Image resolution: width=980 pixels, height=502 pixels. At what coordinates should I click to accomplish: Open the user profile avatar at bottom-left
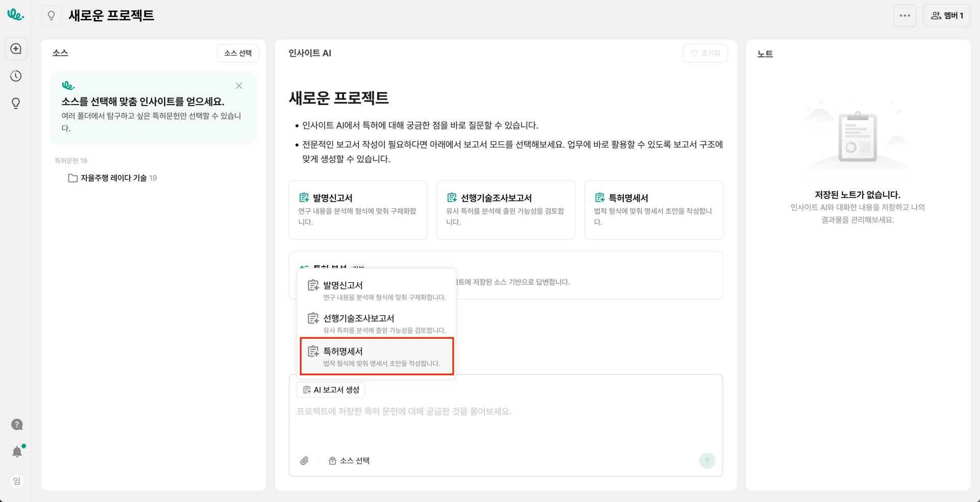(x=17, y=481)
